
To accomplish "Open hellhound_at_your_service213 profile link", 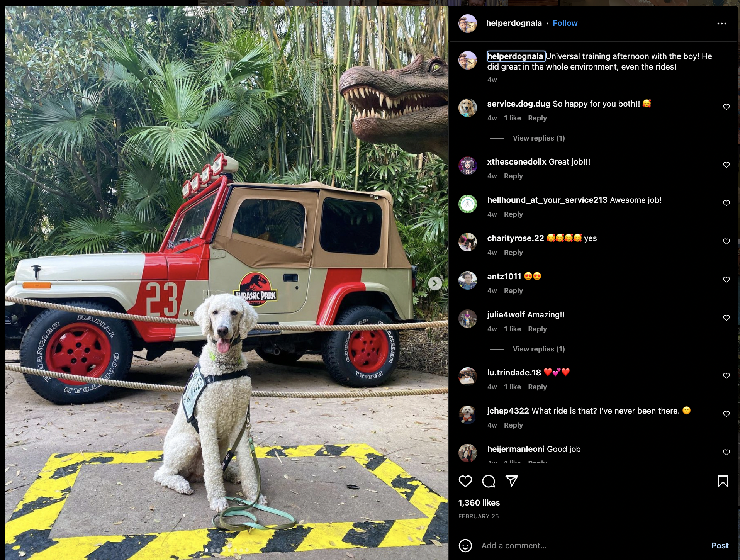I will (547, 200).
